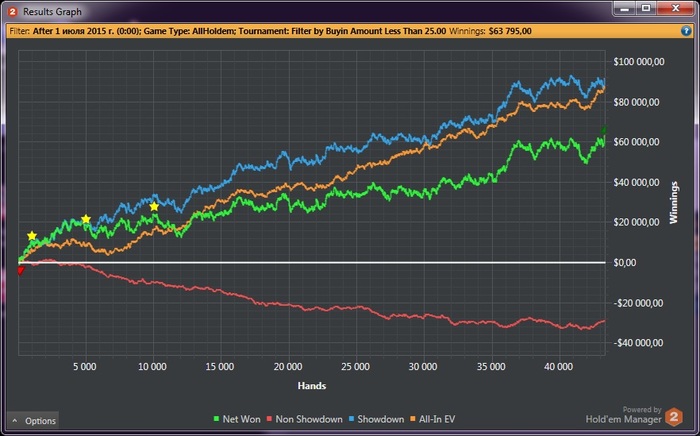Click the orange All-In EV color swatch

[412, 419]
